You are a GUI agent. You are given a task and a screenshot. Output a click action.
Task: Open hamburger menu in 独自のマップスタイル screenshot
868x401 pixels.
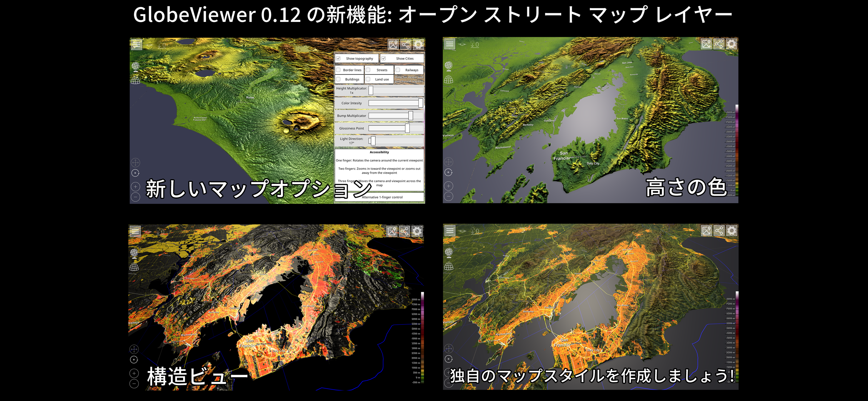point(450,230)
